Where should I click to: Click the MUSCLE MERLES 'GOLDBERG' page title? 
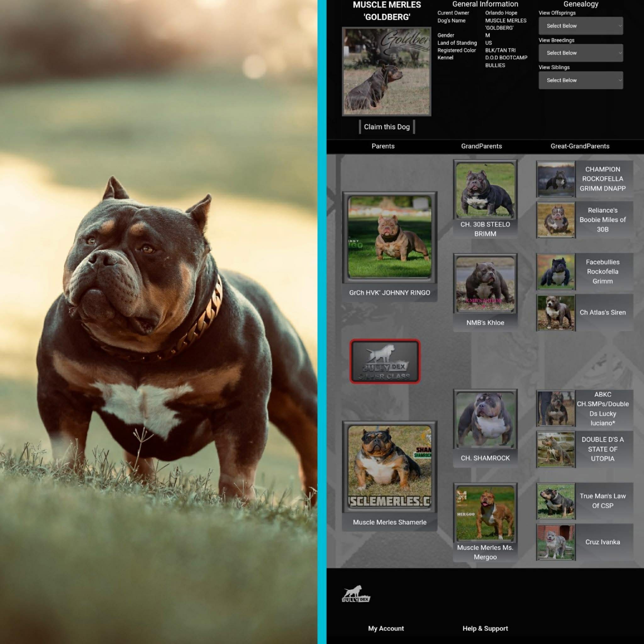click(x=387, y=11)
